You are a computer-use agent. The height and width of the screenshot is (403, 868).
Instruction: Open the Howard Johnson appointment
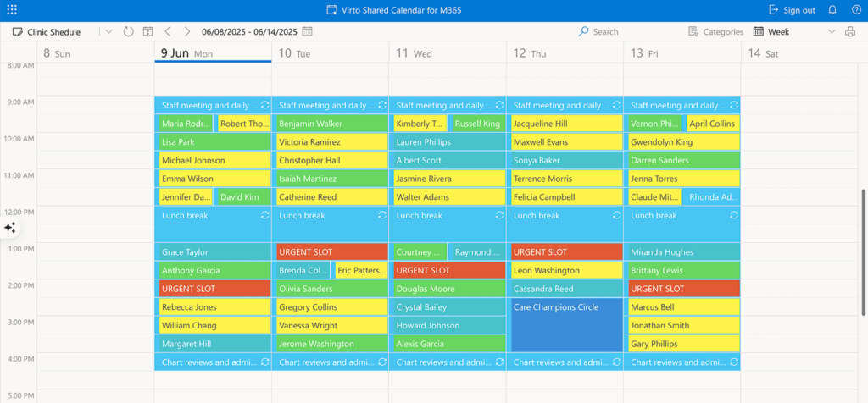coord(449,325)
